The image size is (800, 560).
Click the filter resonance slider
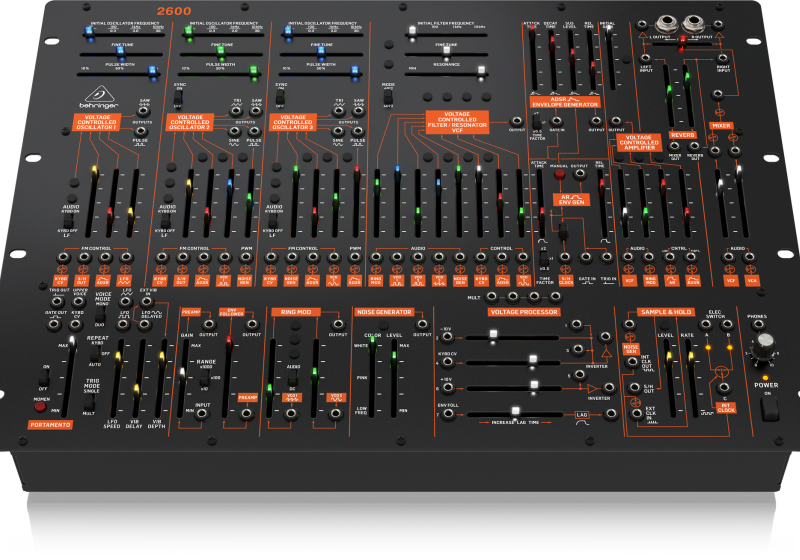(x=446, y=73)
